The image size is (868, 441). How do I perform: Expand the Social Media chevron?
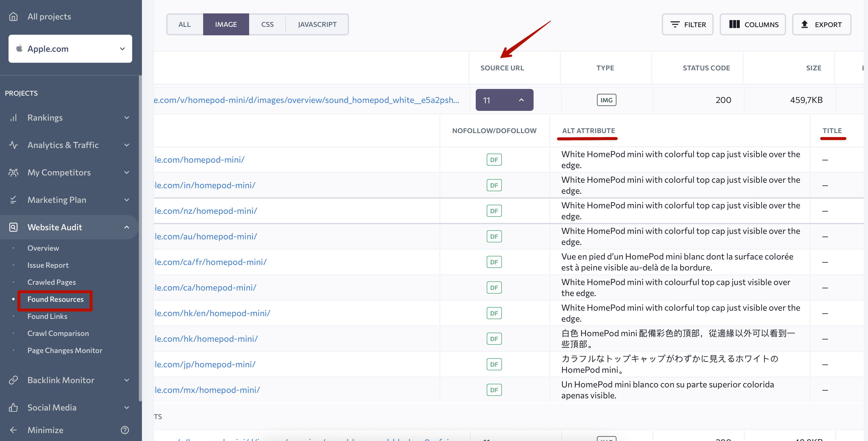click(127, 407)
